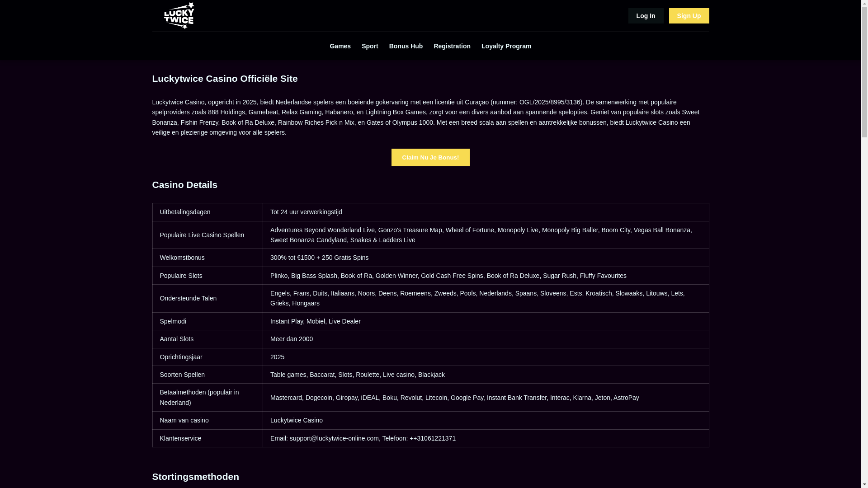868x488 pixels.
Task: Click the Welkomstbonus row label
Action: point(208,258)
